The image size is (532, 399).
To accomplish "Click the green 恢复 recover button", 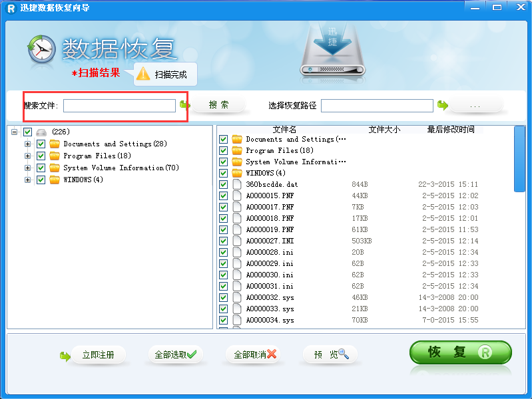I will point(460,352).
